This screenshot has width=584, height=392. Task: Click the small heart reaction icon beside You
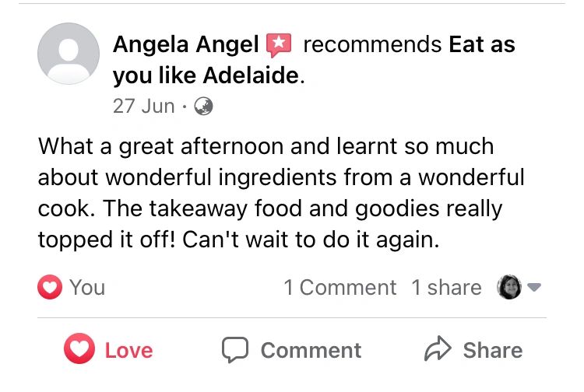50,288
